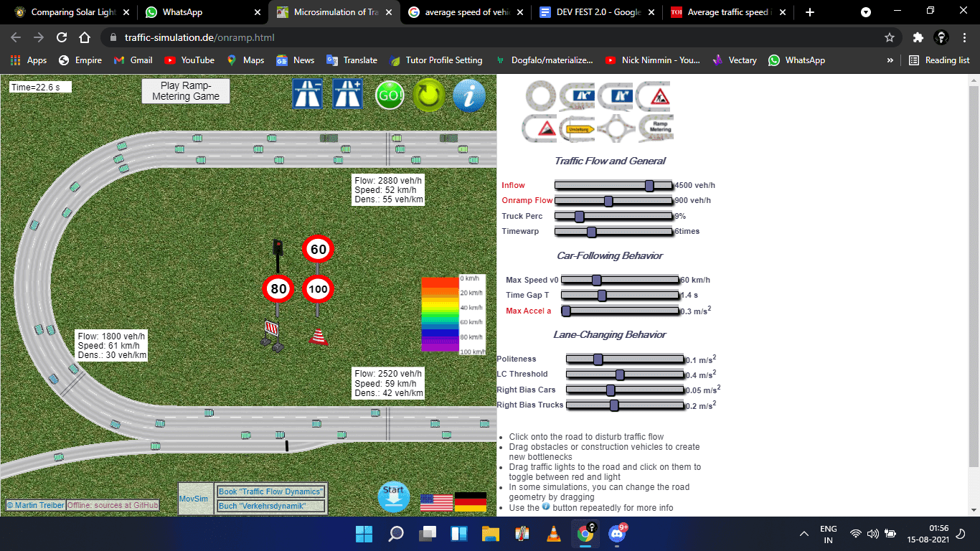Screen dimensions: 980x551
Task: Click the Time Gap T slider
Action: 620,296
